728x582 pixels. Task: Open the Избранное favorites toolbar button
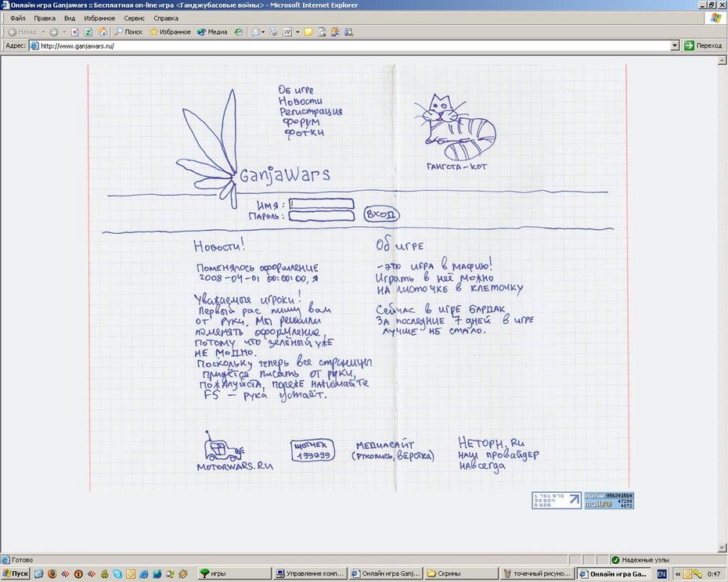170,32
